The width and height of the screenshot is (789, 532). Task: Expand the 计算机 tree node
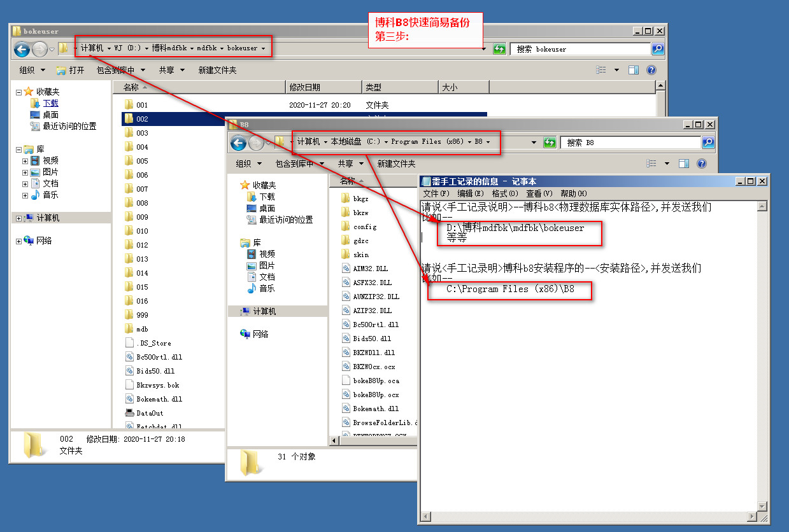click(x=19, y=218)
